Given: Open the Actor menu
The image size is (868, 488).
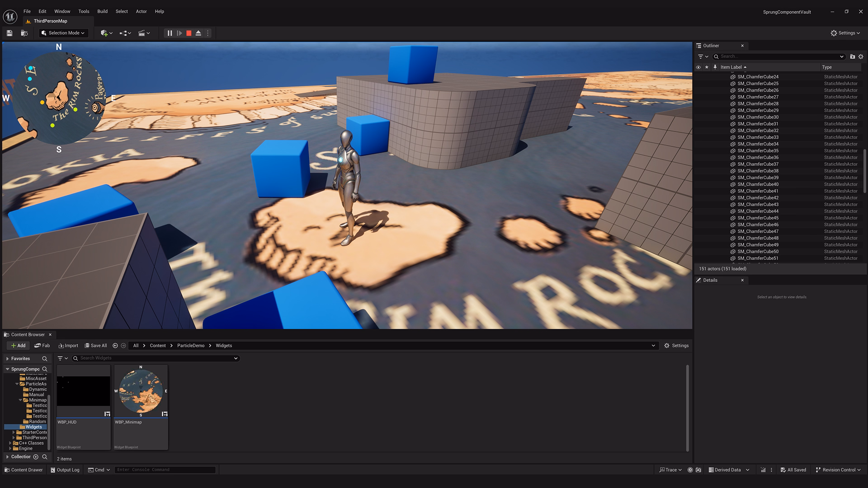Looking at the screenshot, I should coord(142,11).
